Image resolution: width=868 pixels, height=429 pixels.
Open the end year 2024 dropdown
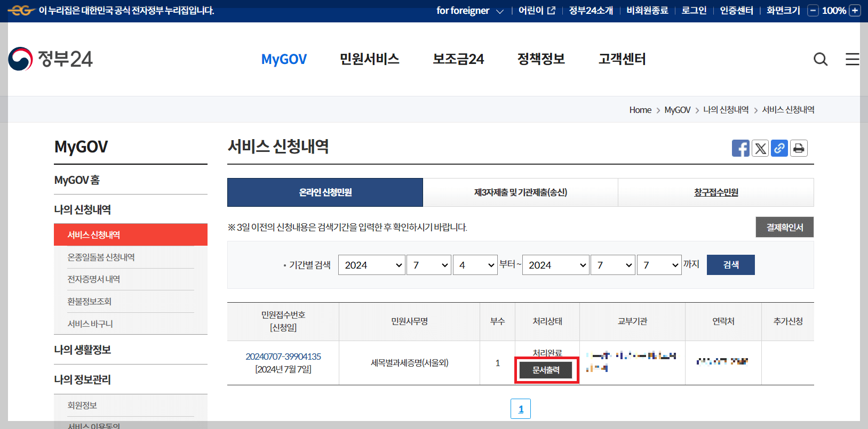click(x=556, y=265)
